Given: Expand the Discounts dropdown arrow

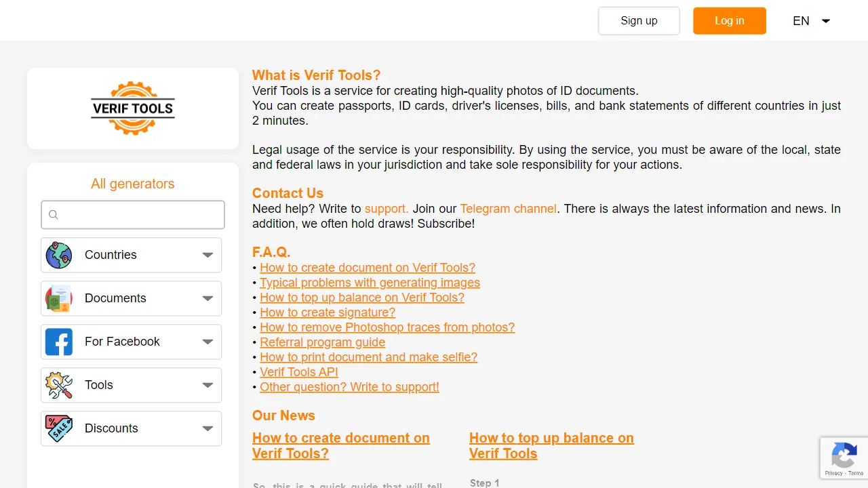Looking at the screenshot, I should [x=208, y=428].
